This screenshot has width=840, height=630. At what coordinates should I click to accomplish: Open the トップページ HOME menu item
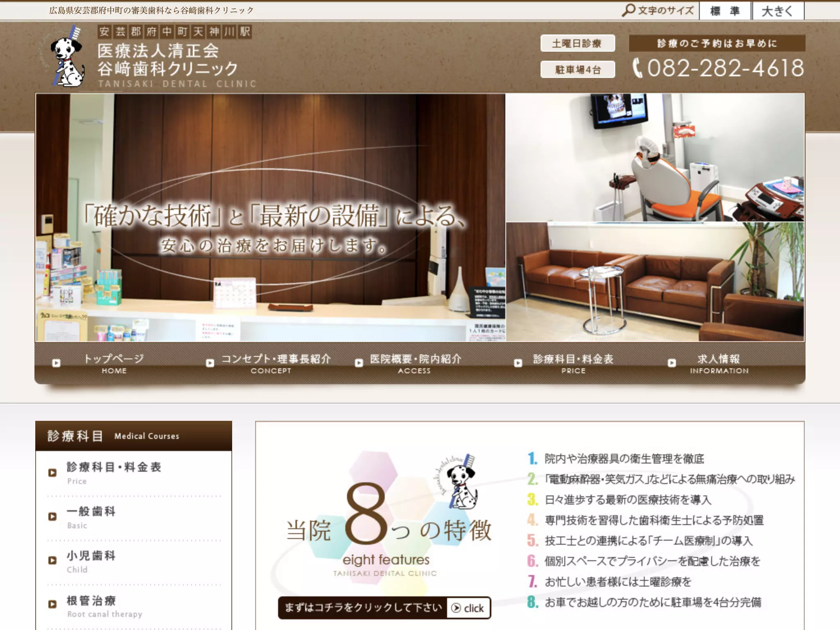(x=114, y=364)
